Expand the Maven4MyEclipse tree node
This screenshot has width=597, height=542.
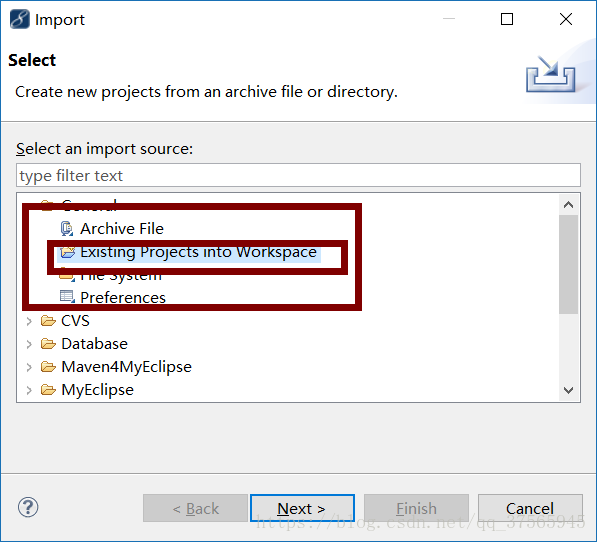(x=29, y=367)
